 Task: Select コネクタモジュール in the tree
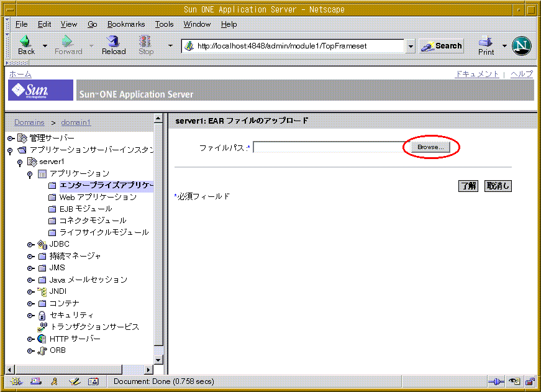pyautogui.click(x=93, y=221)
